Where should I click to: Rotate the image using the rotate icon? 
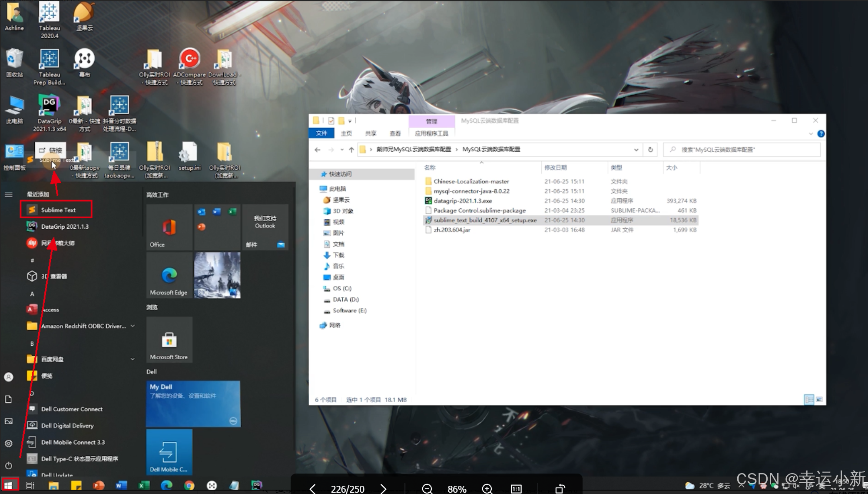pyautogui.click(x=560, y=489)
